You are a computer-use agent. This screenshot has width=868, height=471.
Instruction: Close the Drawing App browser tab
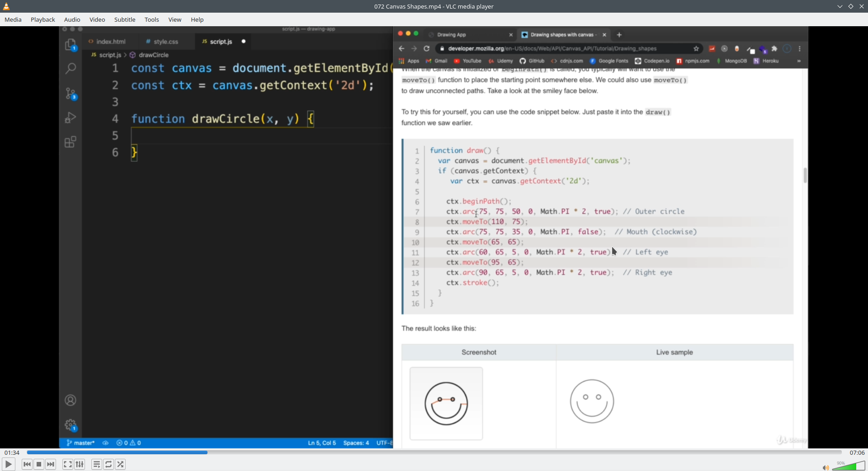511,35
